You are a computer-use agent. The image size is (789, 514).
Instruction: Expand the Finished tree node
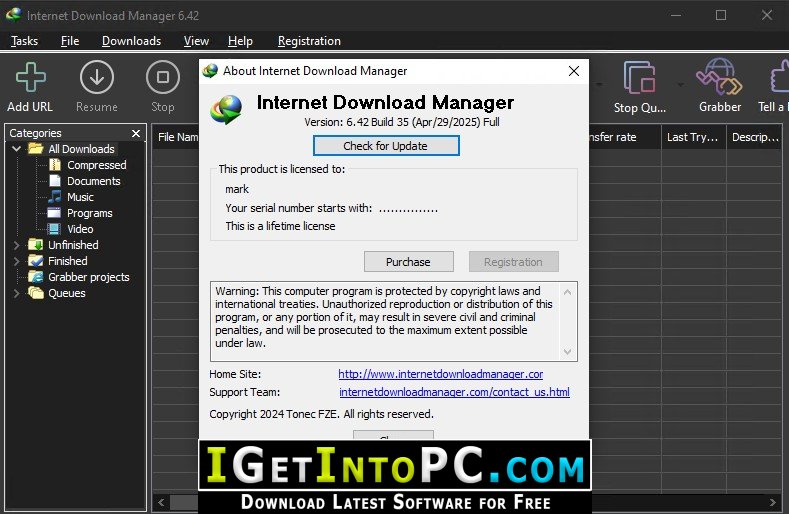pos(17,261)
